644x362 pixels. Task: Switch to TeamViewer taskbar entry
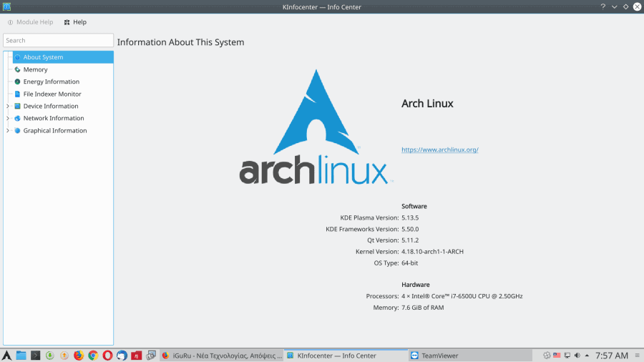click(470, 356)
